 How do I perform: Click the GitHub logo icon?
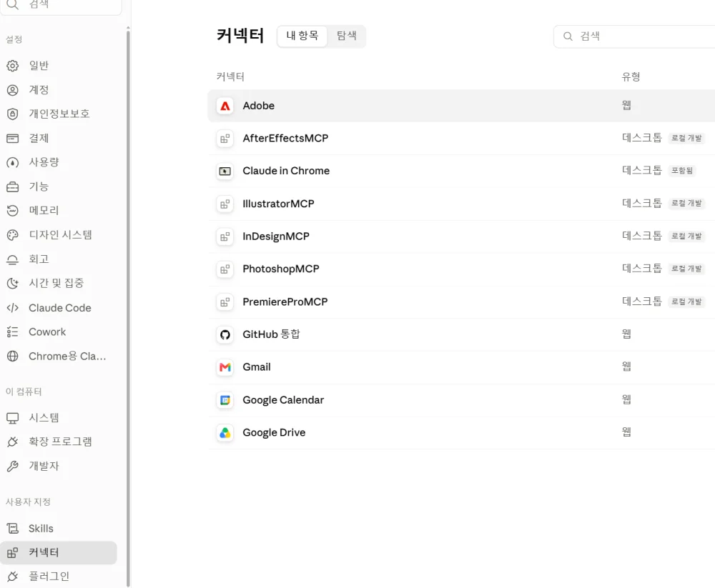(x=225, y=335)
